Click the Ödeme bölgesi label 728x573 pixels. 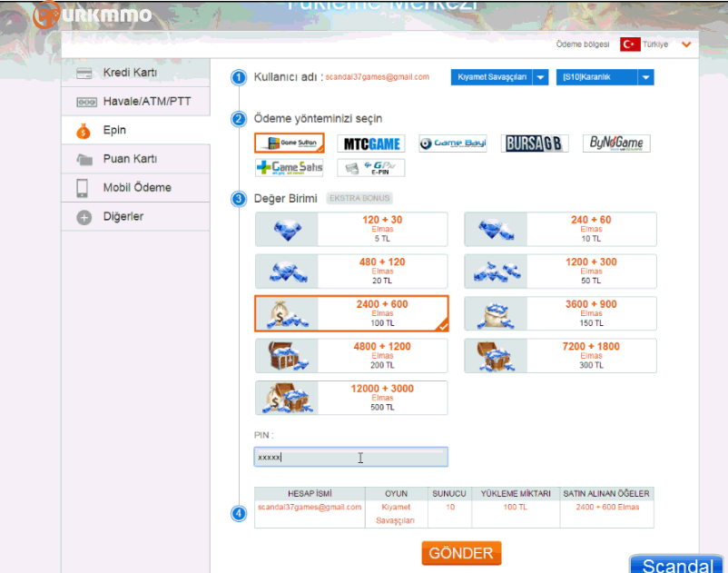click(x=583, y=44)
